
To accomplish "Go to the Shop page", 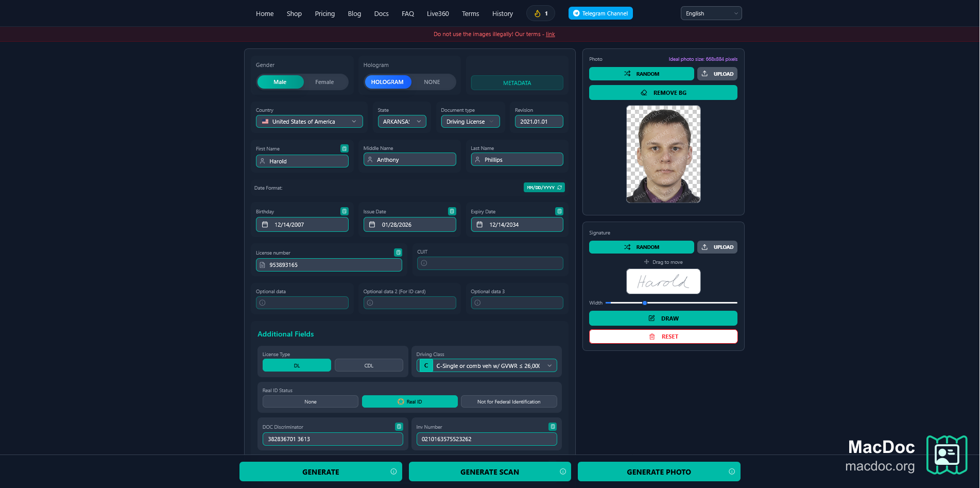I will [294, 13].
